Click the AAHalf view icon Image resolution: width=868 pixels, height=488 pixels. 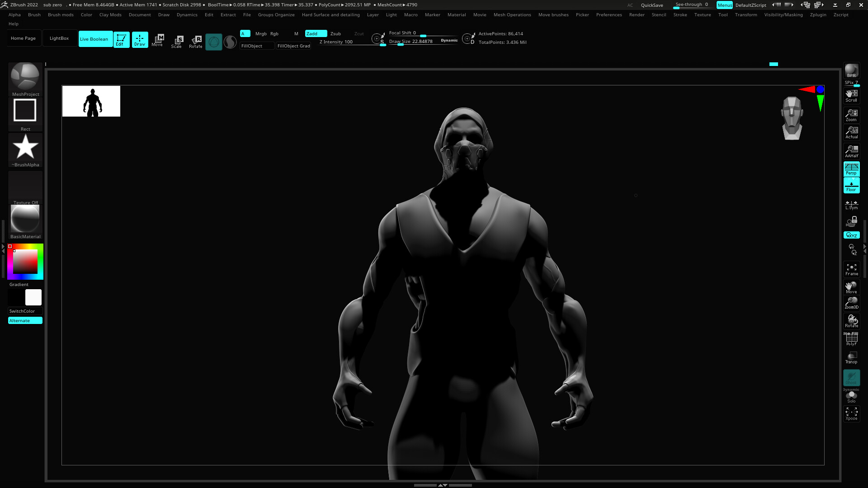(x=851, y=151)
